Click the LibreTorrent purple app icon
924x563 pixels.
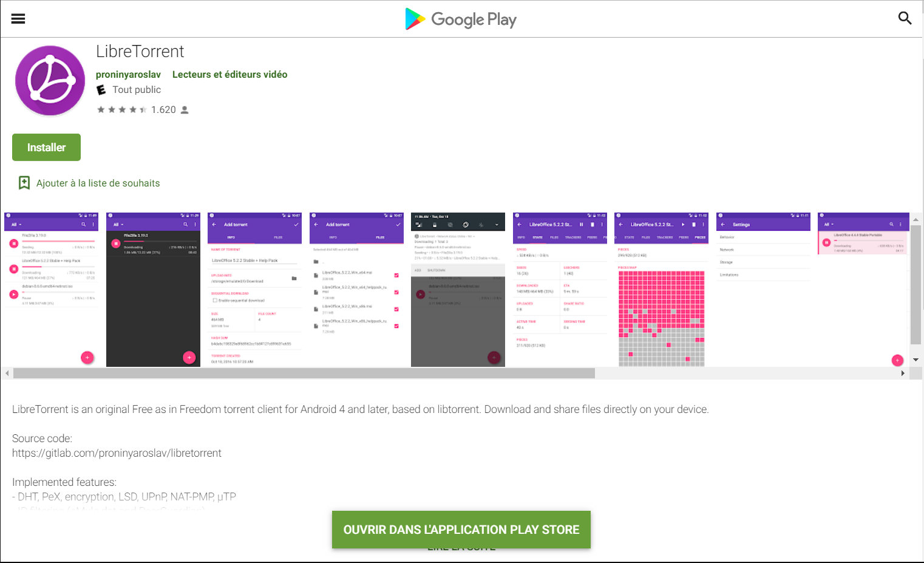point(50,81)
